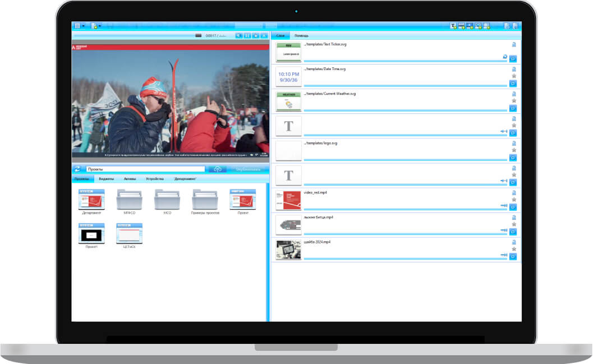Open the МСО folder
This screenshot has width=594, height=364.
(x=167, y=200)
